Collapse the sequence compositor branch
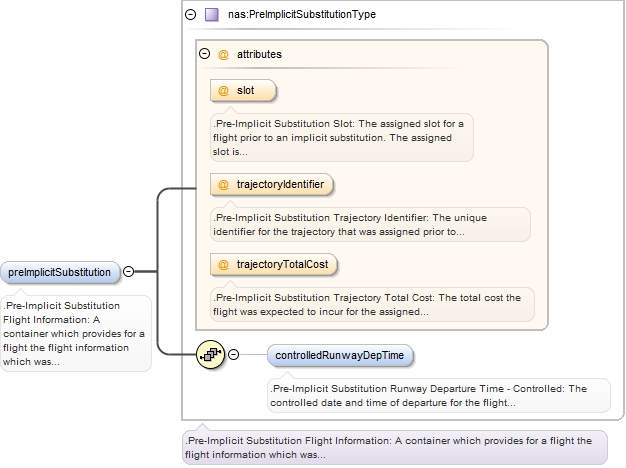Screen dimensions: 626x468 tap(234, 354)
